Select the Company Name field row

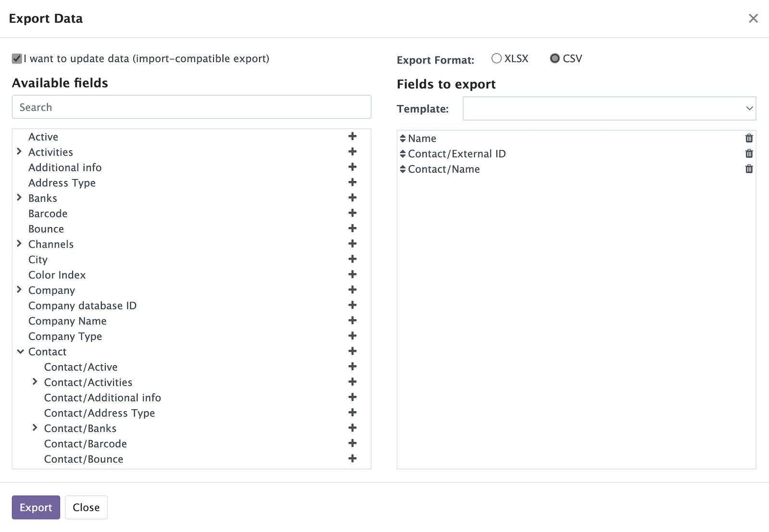coord(191,321)
